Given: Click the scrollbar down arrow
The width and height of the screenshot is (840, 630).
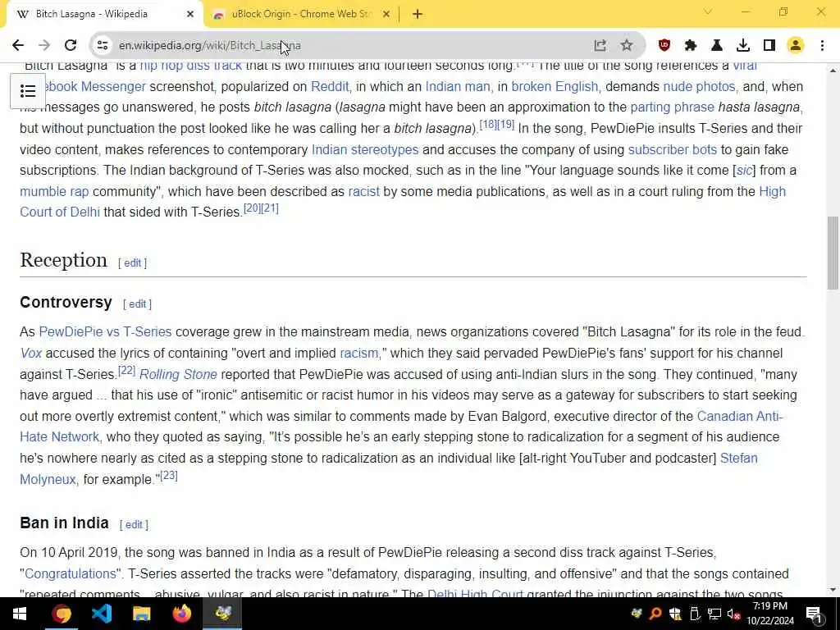Looking at the screenshot, I should tap(833, 590).
